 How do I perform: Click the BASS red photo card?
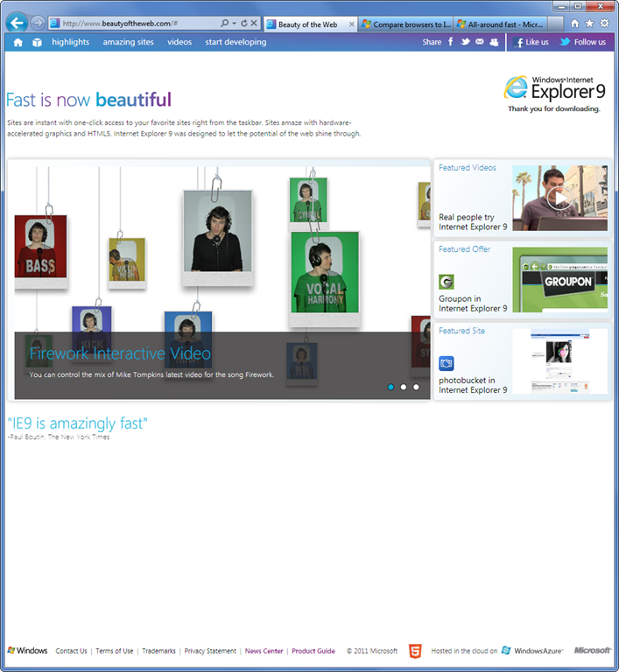point(41,251)
